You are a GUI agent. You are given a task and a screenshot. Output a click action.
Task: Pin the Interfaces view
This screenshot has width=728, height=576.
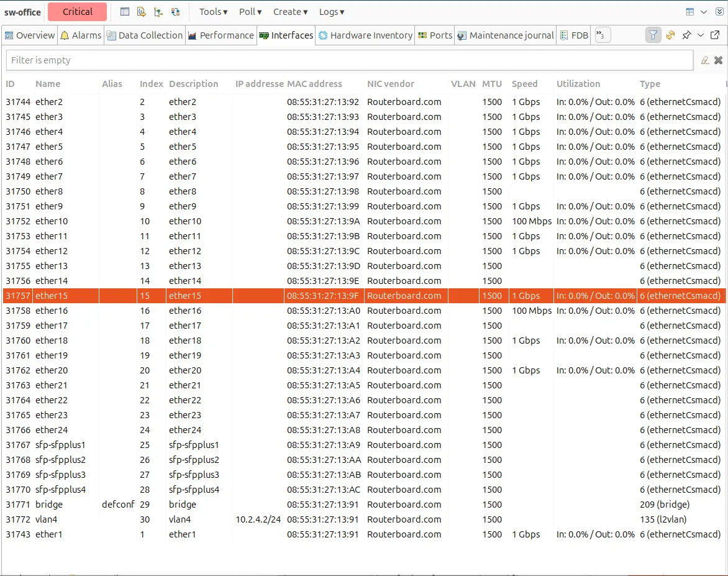pyautogui.click(x=685, y=35)
